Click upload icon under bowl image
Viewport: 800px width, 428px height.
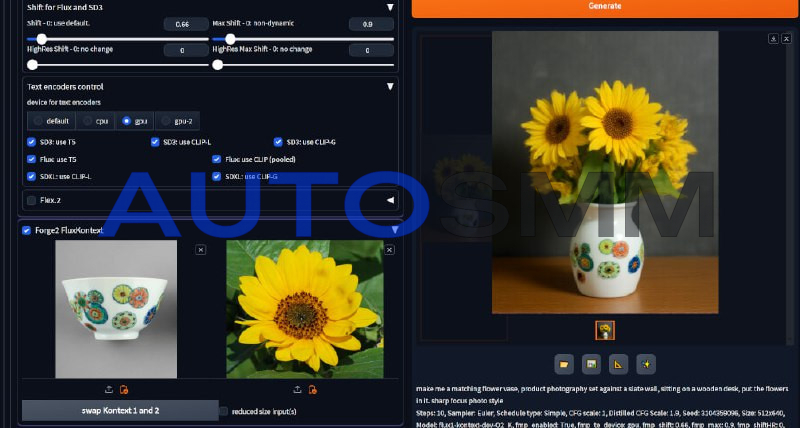pyautogui.click(x=108, y=389)
